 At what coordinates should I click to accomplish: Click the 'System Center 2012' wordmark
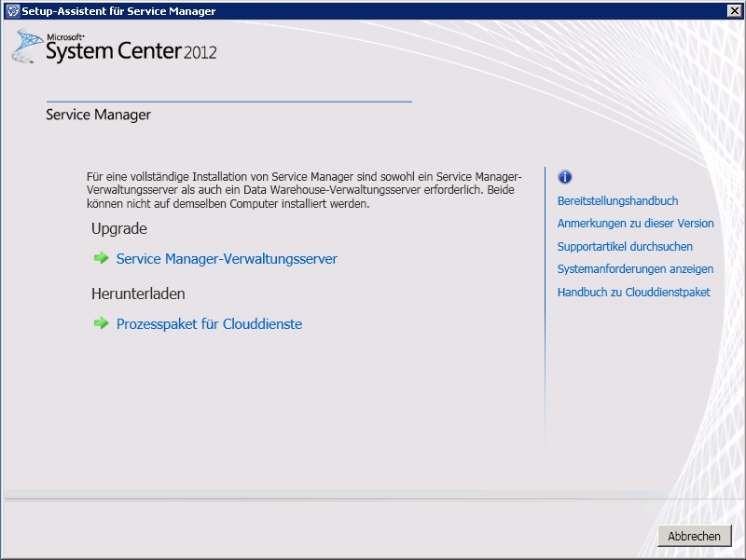pos(131,51)
